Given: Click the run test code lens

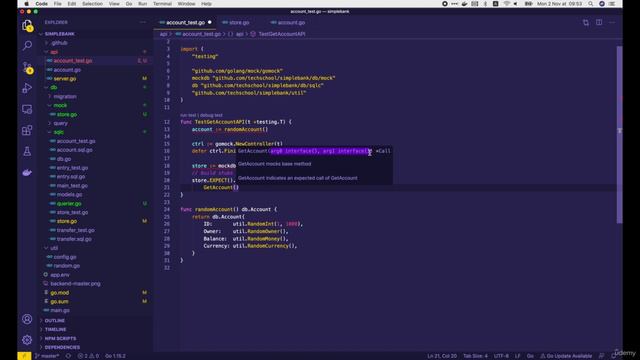Looking at the screenshot, I should (188, 115).
